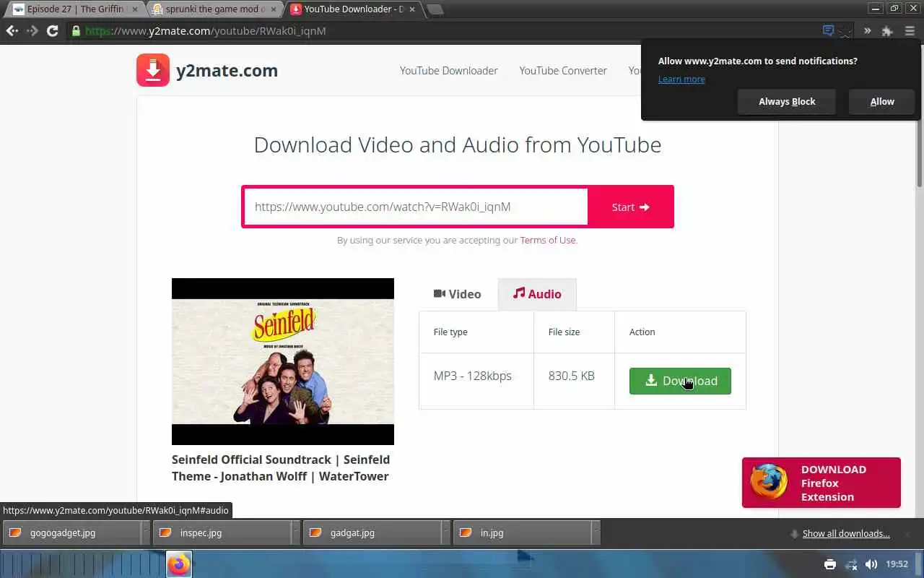The width and height of the screenshot is (924, 578).
Task: Switch to the Video tab
Action: click(x=458, y=294)
